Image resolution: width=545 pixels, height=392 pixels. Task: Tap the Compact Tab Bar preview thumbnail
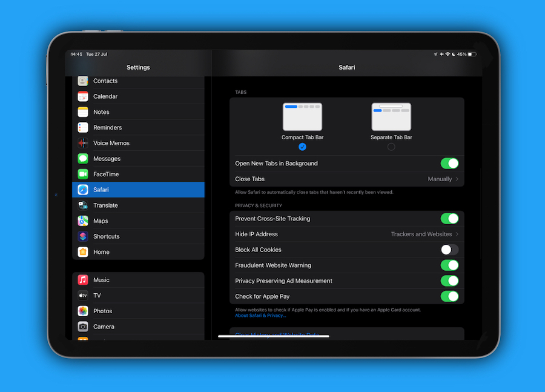302,117
